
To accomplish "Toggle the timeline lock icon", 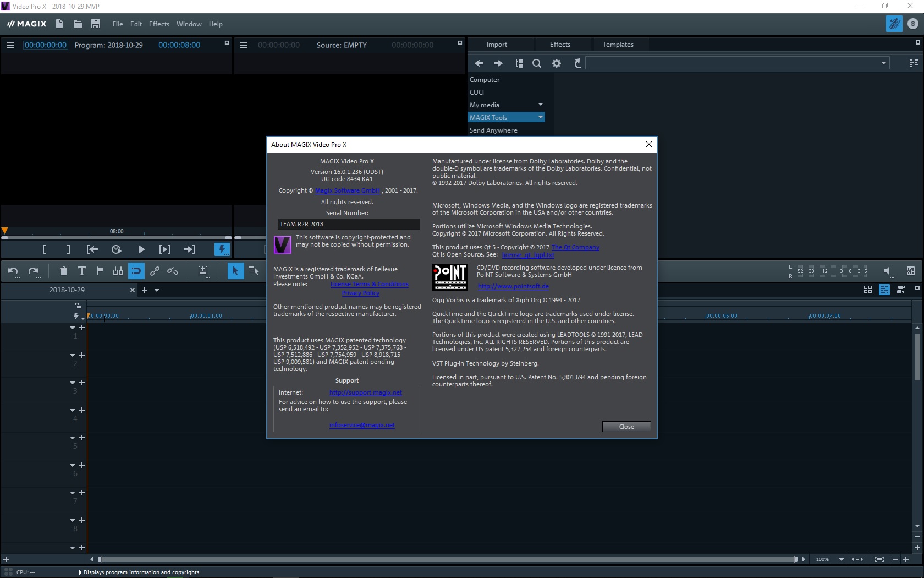I will (x=78, y=305).
